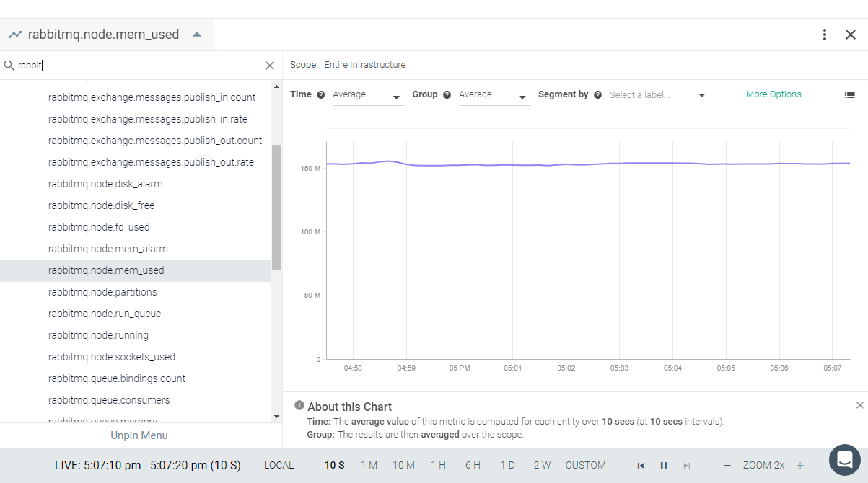Screen dimensions: 868x483
Task: Step forward to next time interval
Action: coord(687,466)
